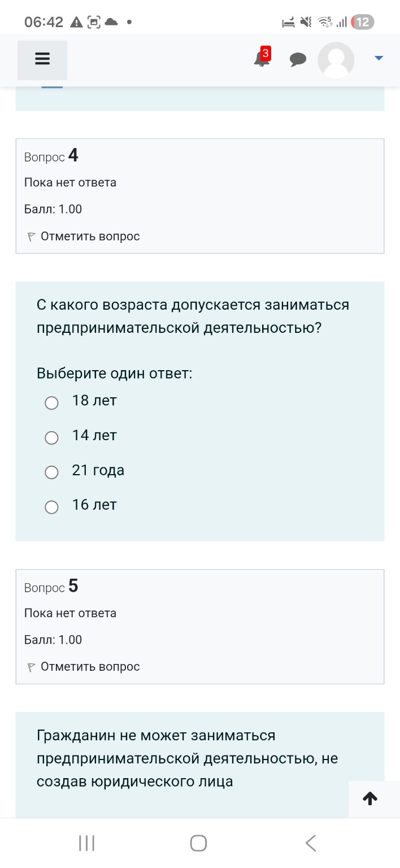Select the 18 лет answer option
Viewport: 400px width, 868px height.
click(x=51, y=403)
